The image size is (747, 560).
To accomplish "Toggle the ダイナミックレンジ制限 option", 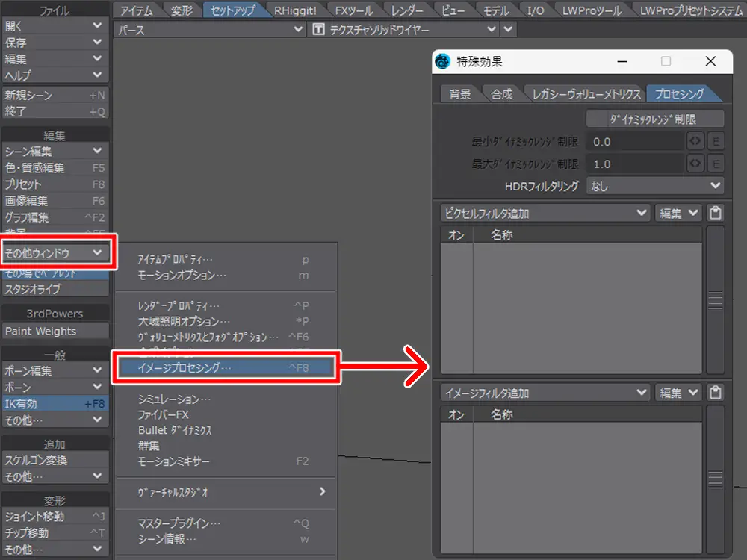I will point(654,119).
